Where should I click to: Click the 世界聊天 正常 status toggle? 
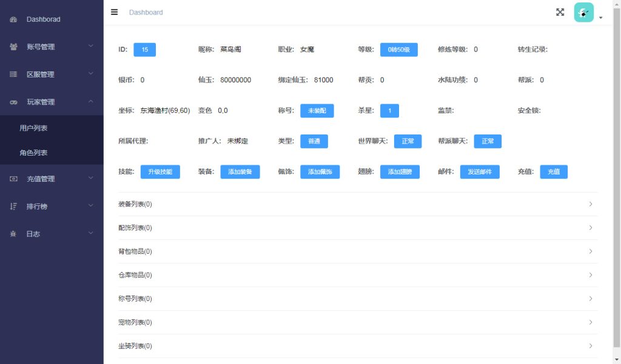click(x=408, y=141)
